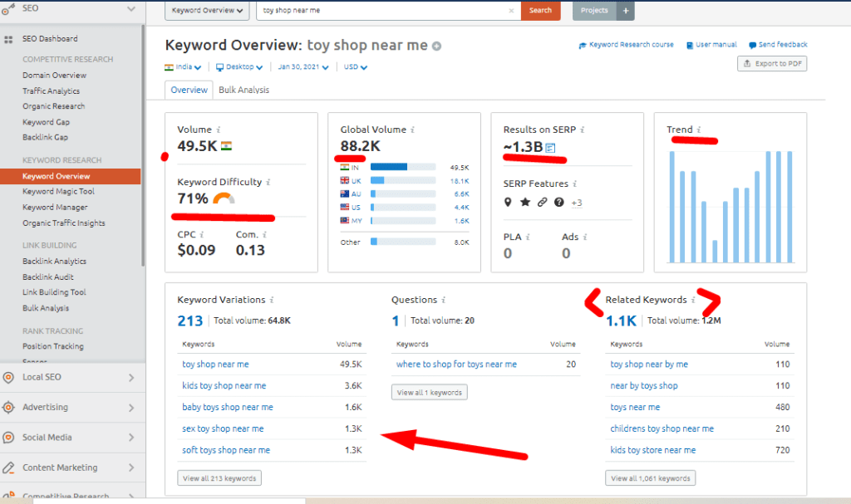851x504 pixels.
Task: Open 'kids toy shop near me' keyword link
Action: coord(224,386)
